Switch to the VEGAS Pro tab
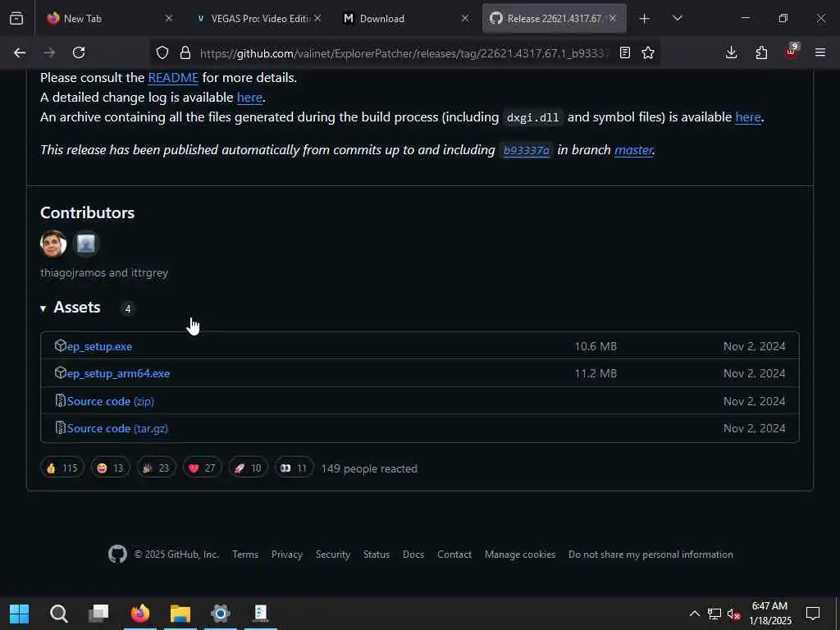The image size is (840, 630). click(x=258, y=18)
